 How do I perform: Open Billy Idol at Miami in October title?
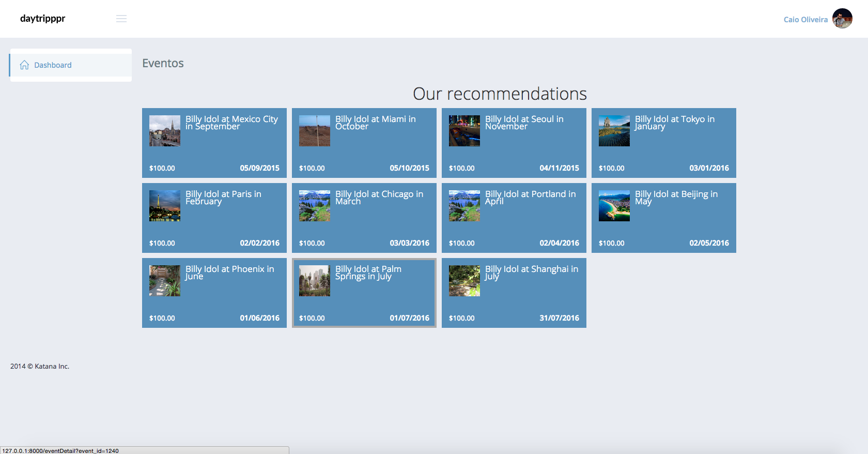pos(376,123)
